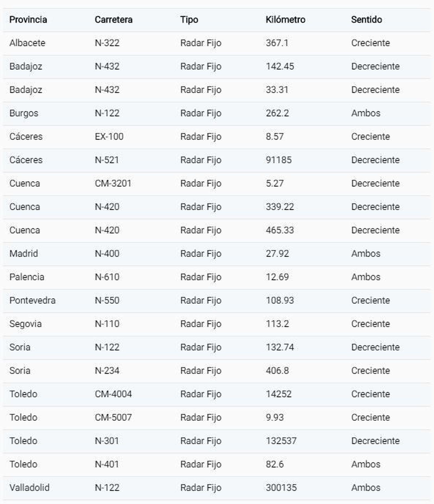The height and width of the screenshot is (504, 434).
Task: Select the Albacete province cell
Action: click(x=27, y=43)
